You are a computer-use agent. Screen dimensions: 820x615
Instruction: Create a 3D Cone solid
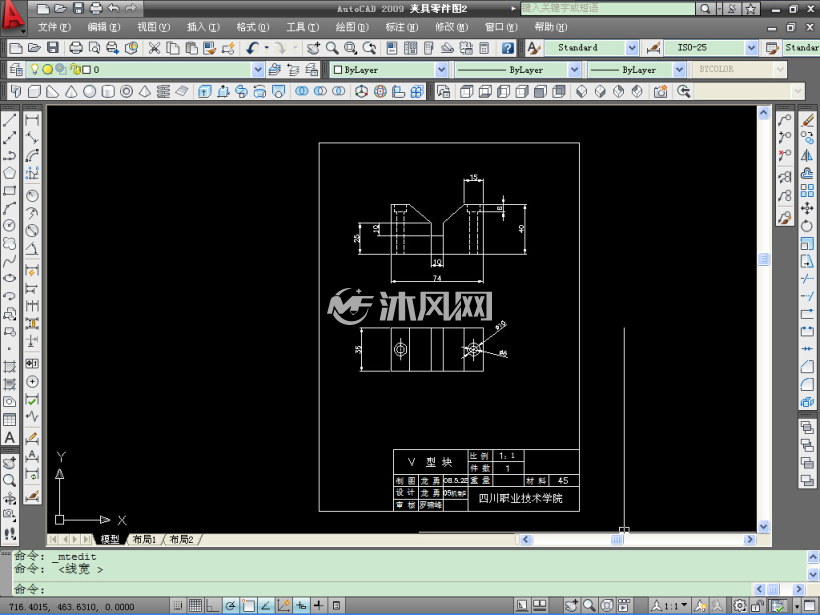point(71,92)
